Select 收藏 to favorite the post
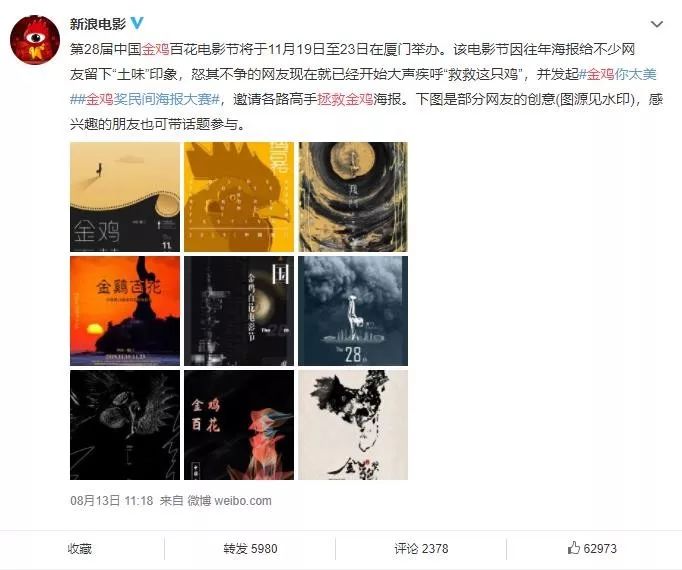The width and height of the screenshot is (682, 570). coord(80,549)
